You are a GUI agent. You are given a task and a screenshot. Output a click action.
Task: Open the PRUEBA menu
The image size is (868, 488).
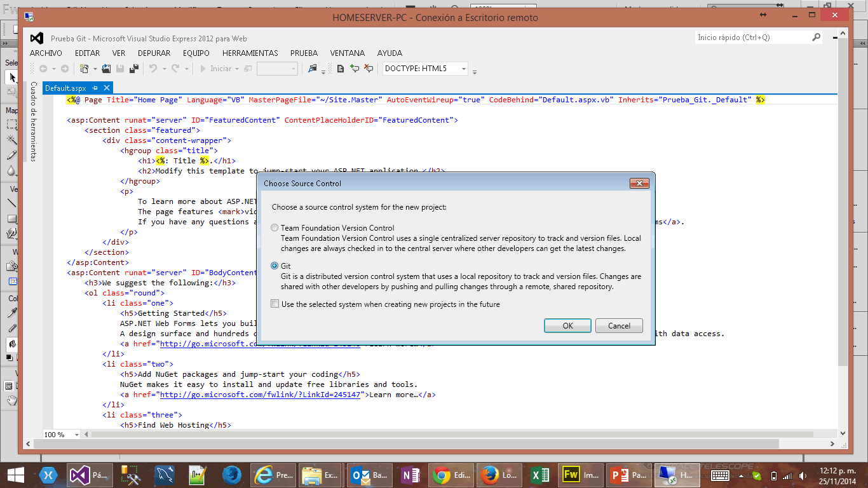pos(304,53)
